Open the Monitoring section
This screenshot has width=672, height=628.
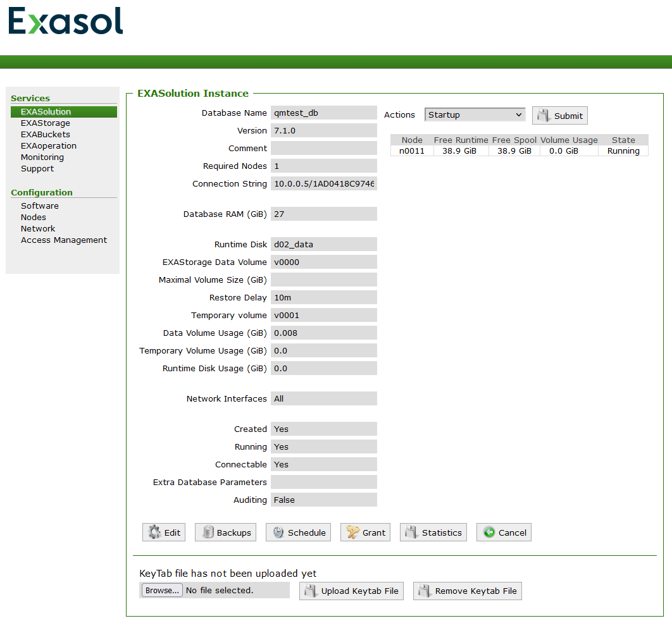(42, 157)
